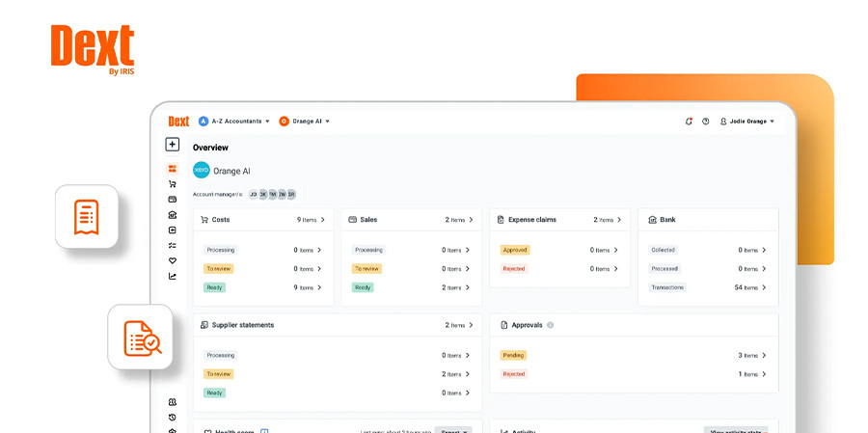Open the Sales card header
Screen dimensions: 868x433
[411, 220]
